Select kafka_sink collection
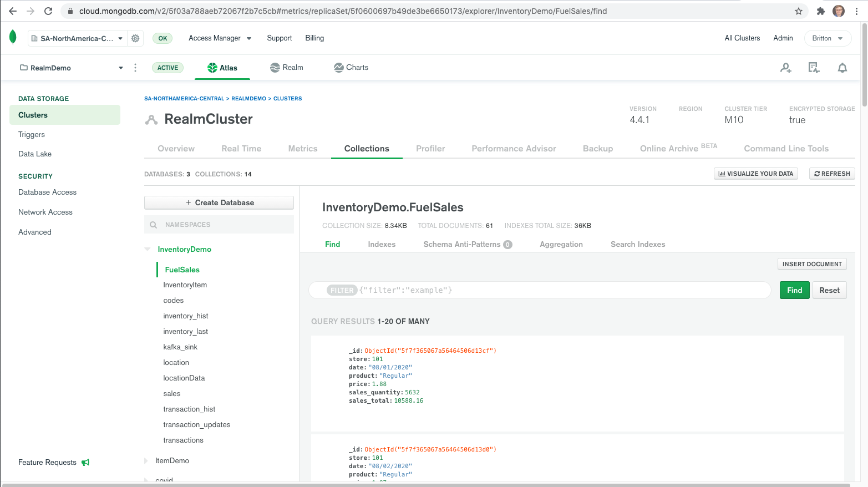 point(180,347)
